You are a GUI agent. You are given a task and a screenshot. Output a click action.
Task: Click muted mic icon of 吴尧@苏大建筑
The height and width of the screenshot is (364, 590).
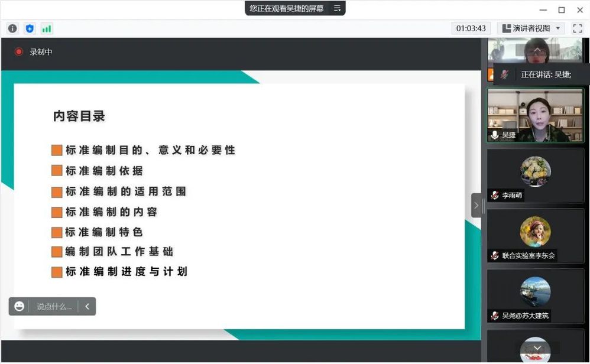pyautogui.click(x=495, y=316)
